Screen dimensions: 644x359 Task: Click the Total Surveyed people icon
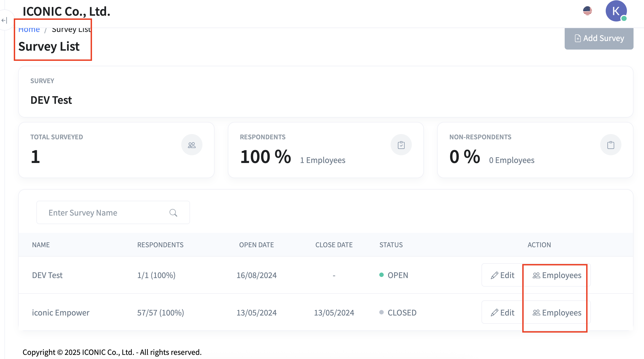point(192,145)
